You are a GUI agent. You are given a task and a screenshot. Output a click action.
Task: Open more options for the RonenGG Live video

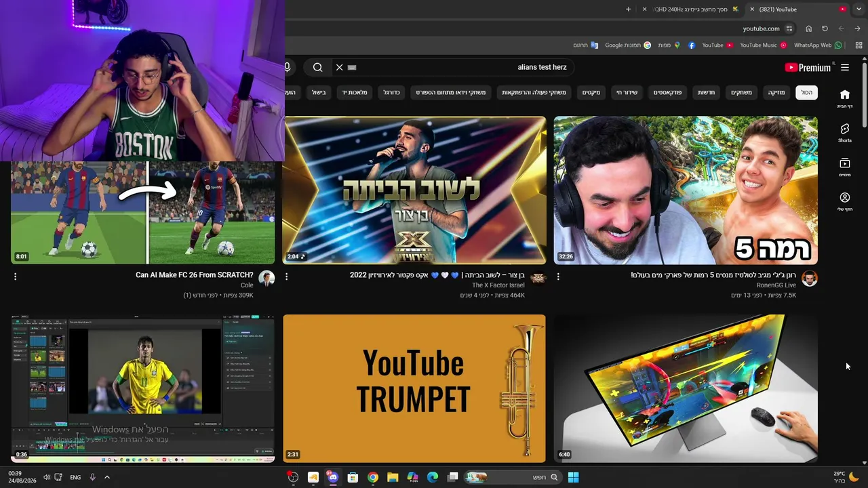[558, 277]
